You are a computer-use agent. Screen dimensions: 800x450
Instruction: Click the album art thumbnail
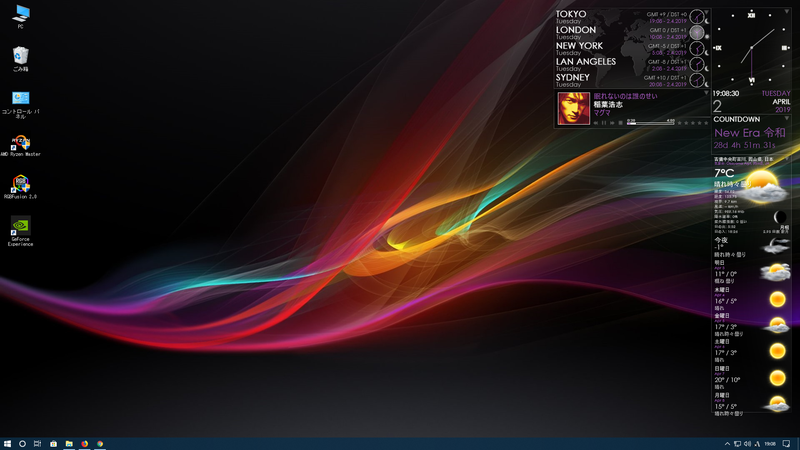coord(573,109)
